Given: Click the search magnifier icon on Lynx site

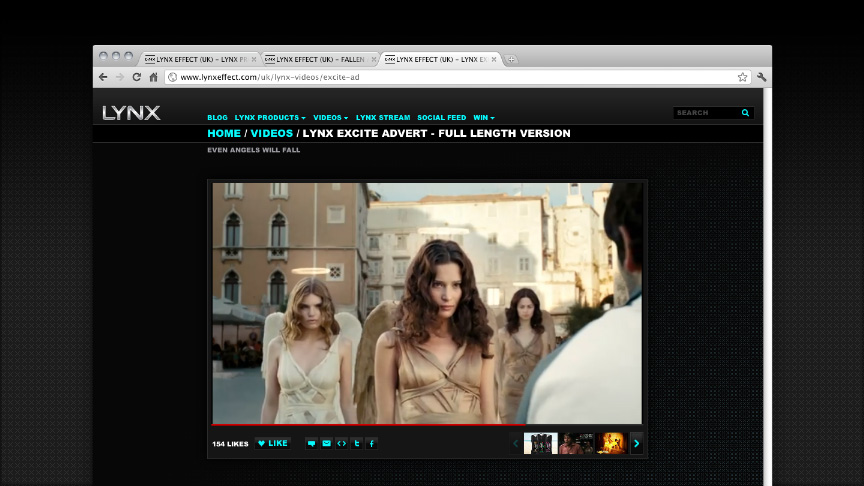Looking at the screenshot, I should click(746, 113).
